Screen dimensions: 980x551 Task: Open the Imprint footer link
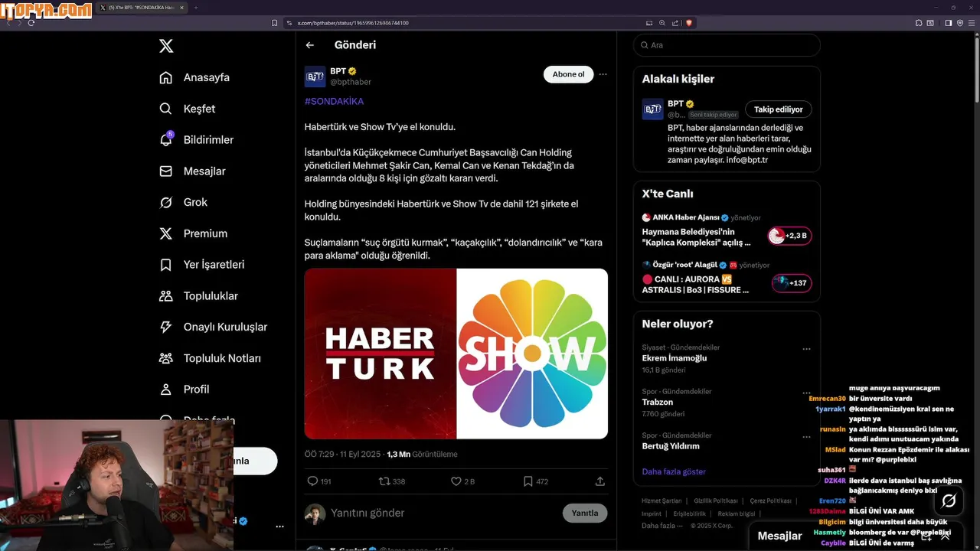(652, 514)
